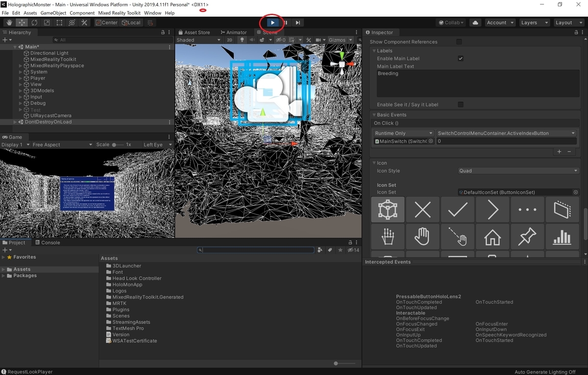Check Enable See it / Say it Label

click(461, 104)
